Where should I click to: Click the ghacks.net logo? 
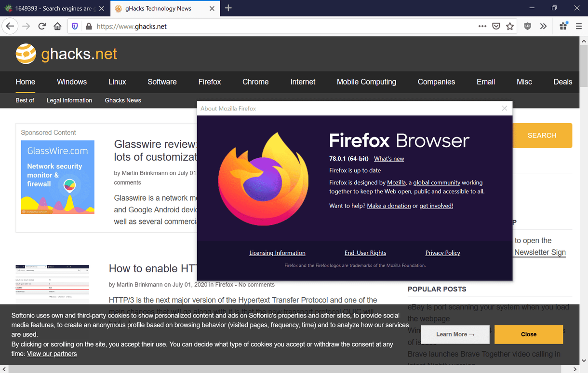[67, 54]
